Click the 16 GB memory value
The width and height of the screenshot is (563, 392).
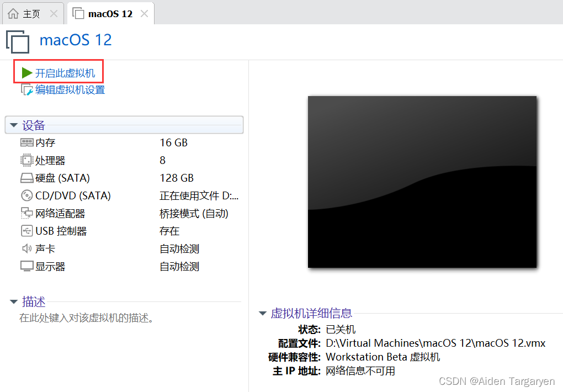point(174,142)
